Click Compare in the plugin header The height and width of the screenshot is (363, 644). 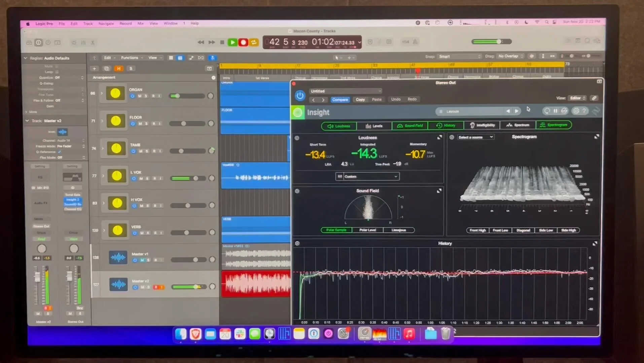click(340, 99)
